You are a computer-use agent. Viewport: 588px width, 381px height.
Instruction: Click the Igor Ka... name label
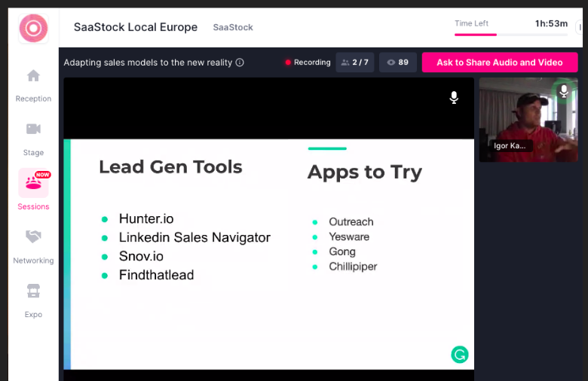click(x=510, y=146)
